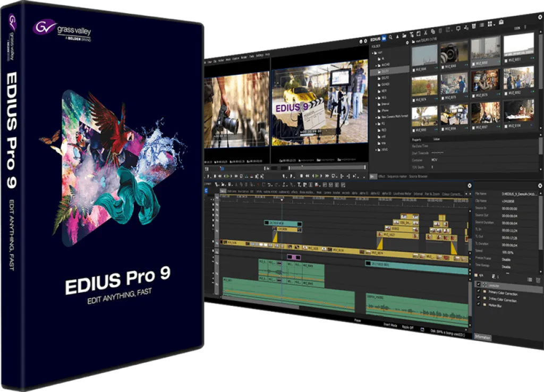
Task: Toggle the Motion Blur effect checkbox
Action: coord(479,303)
